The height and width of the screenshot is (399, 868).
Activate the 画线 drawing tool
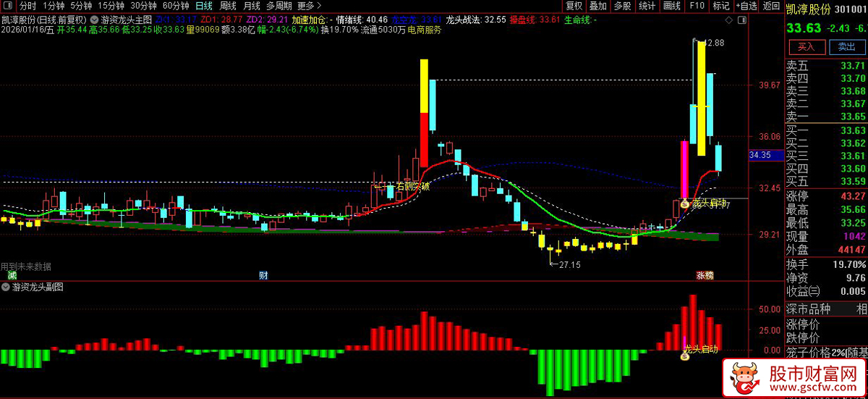672,6
